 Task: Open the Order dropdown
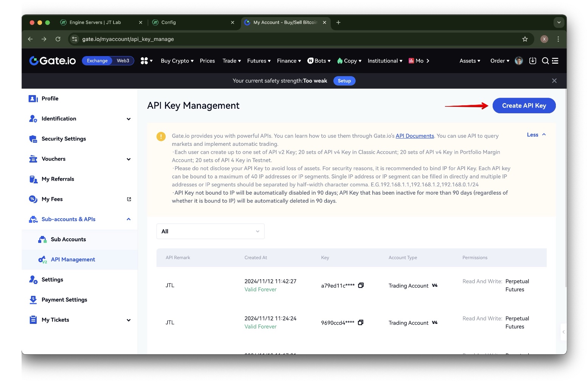[499, 61]
